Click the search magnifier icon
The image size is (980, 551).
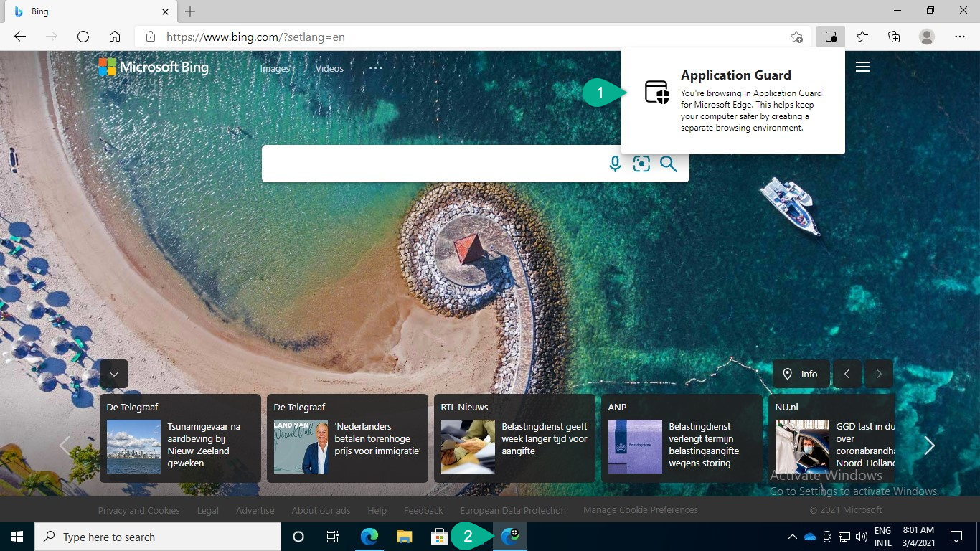669,164
